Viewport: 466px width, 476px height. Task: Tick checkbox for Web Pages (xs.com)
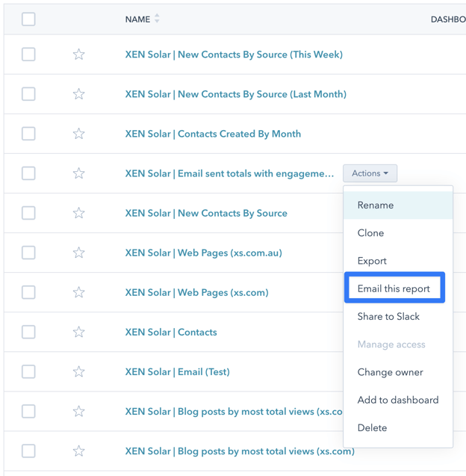28,292
